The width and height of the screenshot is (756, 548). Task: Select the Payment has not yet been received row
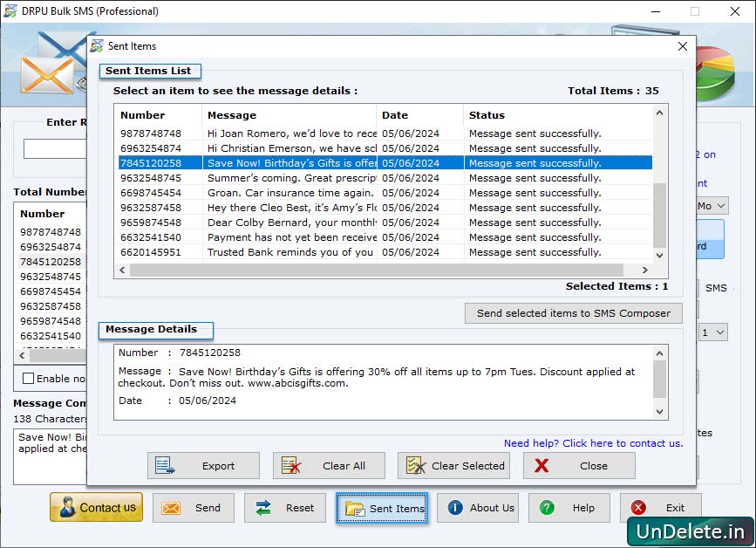(x=385, y=237)
